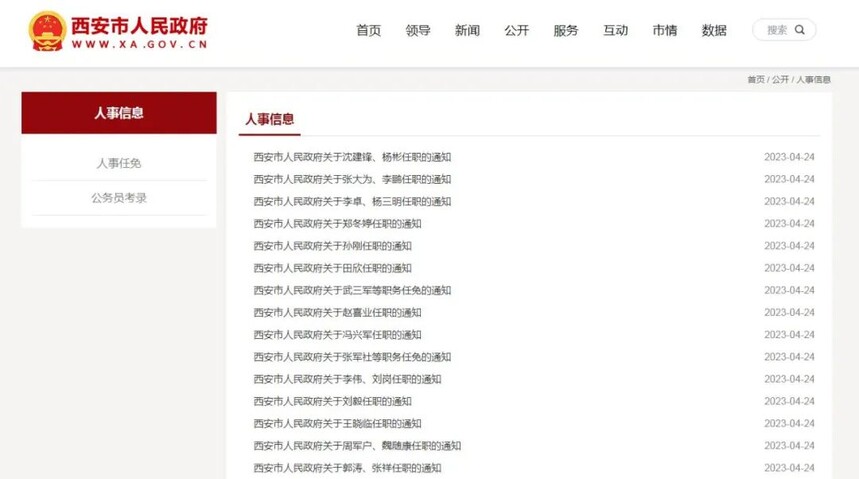Open the 武三军等职务任免 notice
859x479 pixels.
pyautogui.click(x=352, y=290)
